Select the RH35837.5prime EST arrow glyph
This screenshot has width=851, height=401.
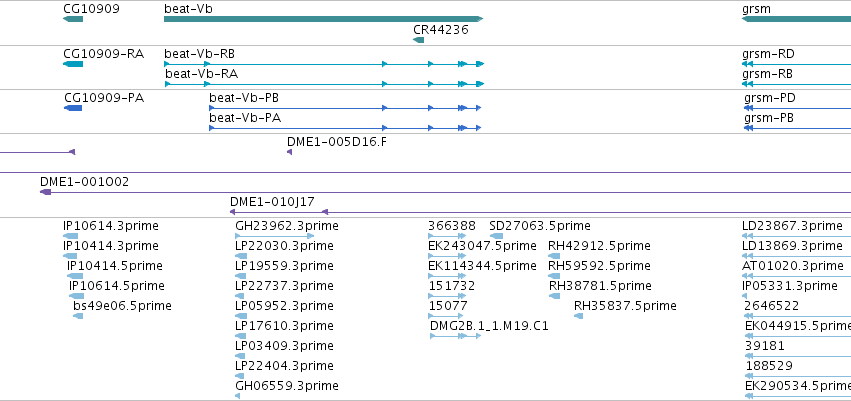pos(579,316)
